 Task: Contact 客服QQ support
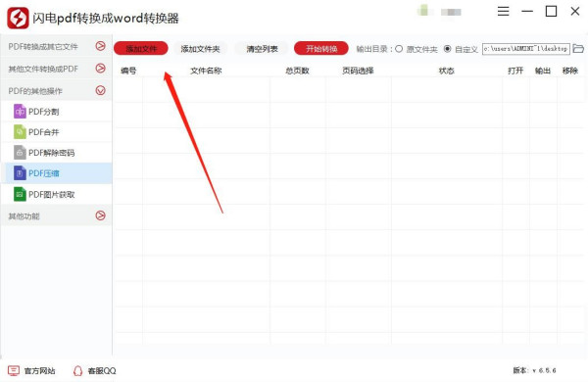(94, 371)
